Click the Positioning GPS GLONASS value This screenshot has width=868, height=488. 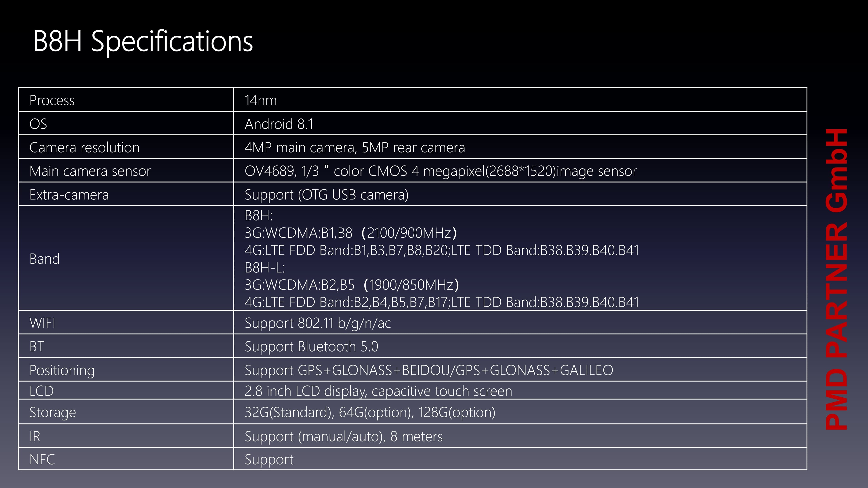(429, 370)
